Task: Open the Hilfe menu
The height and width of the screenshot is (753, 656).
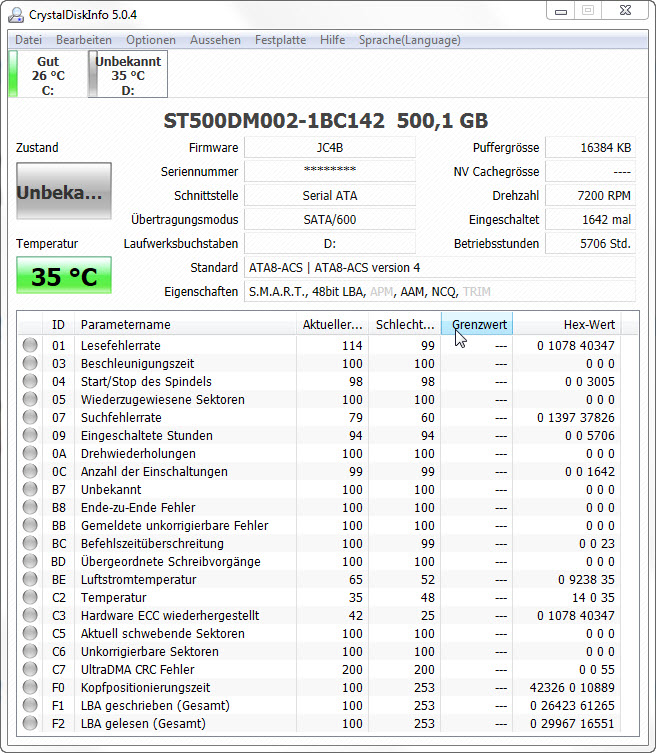Action: pyautogui.click(x=332, y=40)
